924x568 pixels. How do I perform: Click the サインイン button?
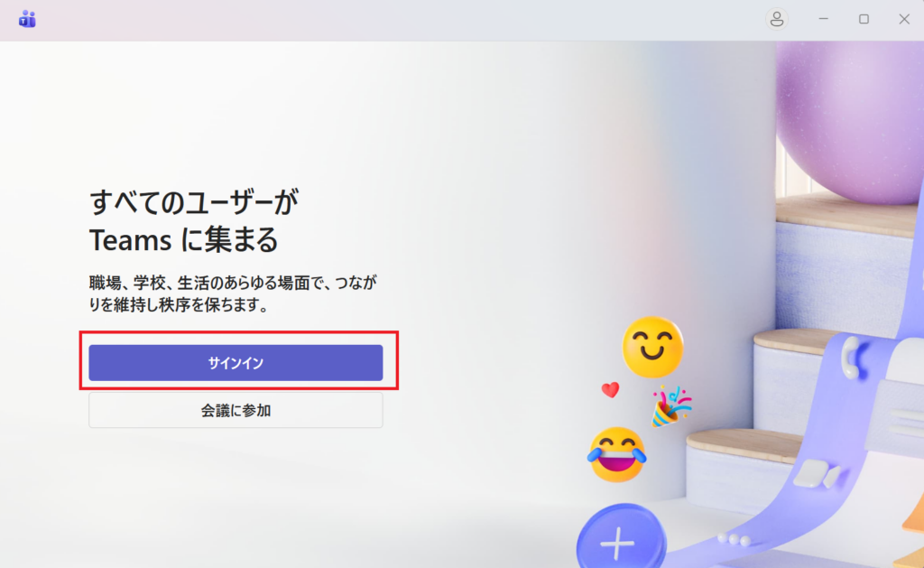236,363
